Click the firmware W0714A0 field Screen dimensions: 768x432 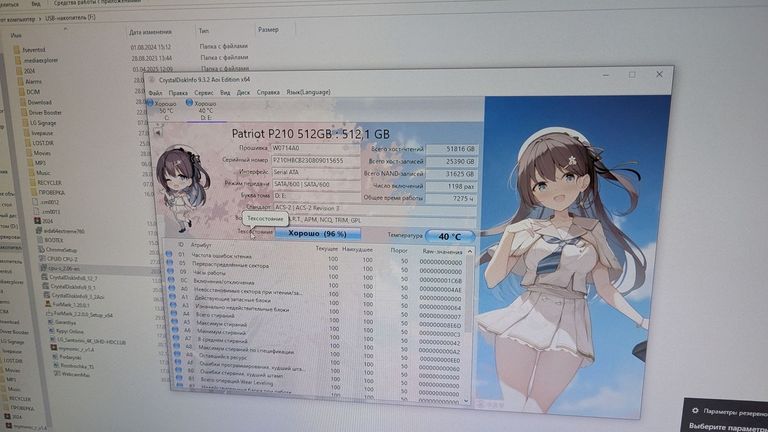point(313,149)
